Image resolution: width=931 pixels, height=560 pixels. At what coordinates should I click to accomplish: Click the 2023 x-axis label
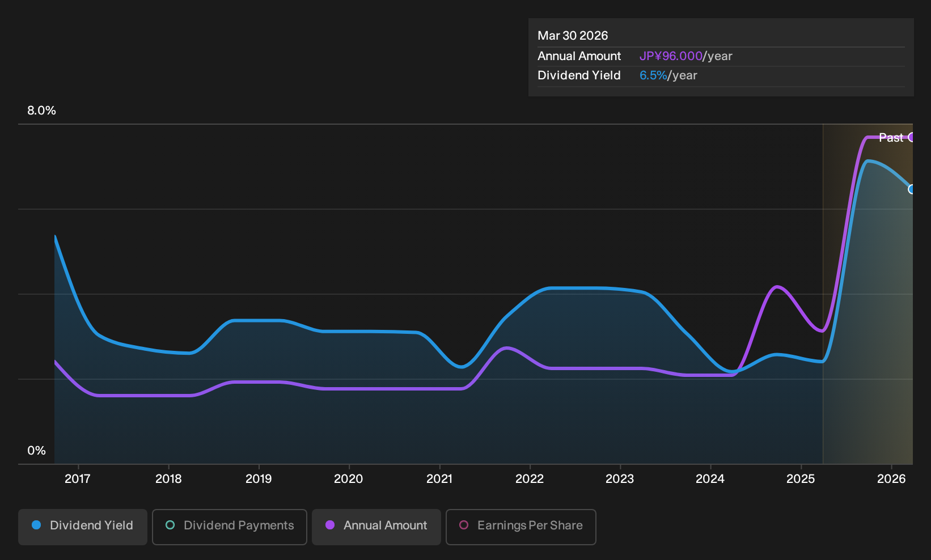pos(620,479)
